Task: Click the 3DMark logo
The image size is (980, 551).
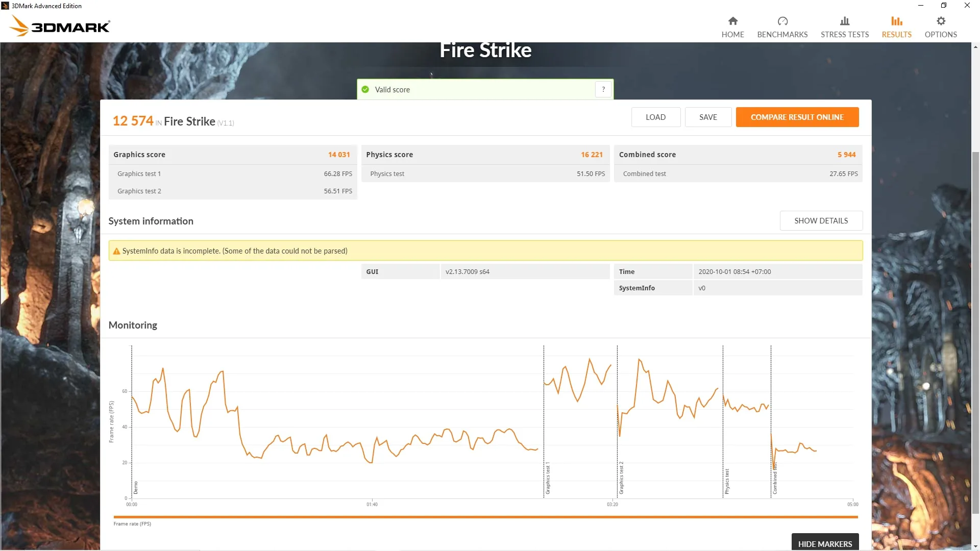Action: [x=60, y=26]
